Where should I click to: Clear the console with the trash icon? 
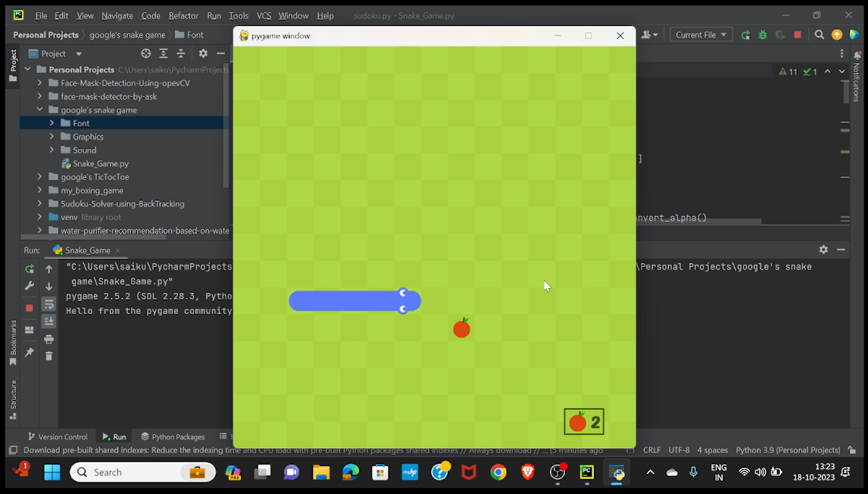coord(49,356)
